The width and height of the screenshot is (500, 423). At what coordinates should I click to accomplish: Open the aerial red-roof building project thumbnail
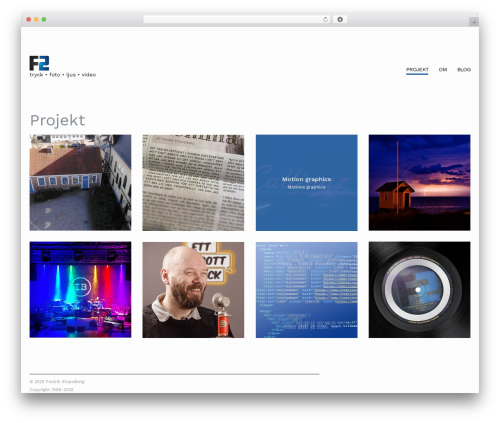(80, 182)
